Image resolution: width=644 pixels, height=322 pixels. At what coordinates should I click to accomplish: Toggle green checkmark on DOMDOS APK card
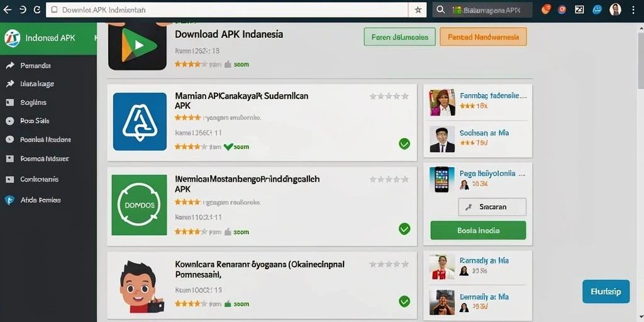tap(404, 229)
